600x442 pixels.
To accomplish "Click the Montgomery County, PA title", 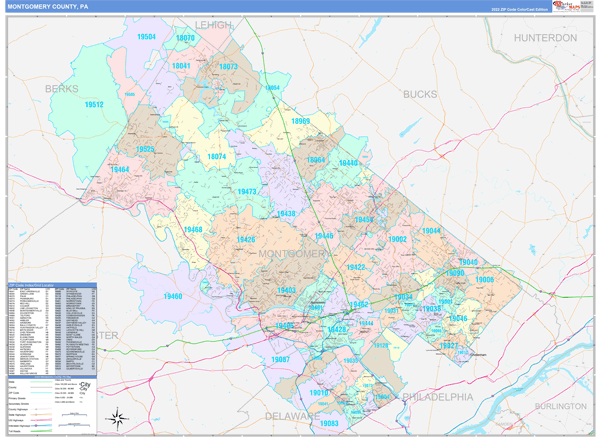I will coord(50,6).
